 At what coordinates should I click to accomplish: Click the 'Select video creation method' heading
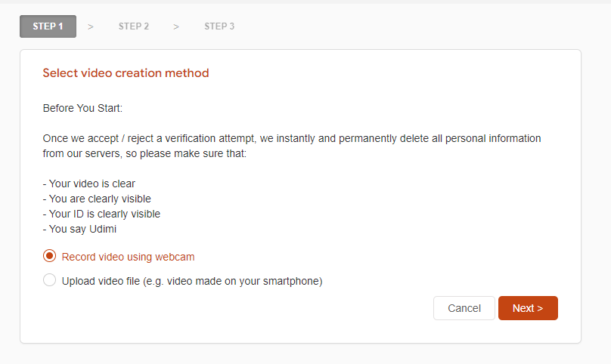click(126, 73)
